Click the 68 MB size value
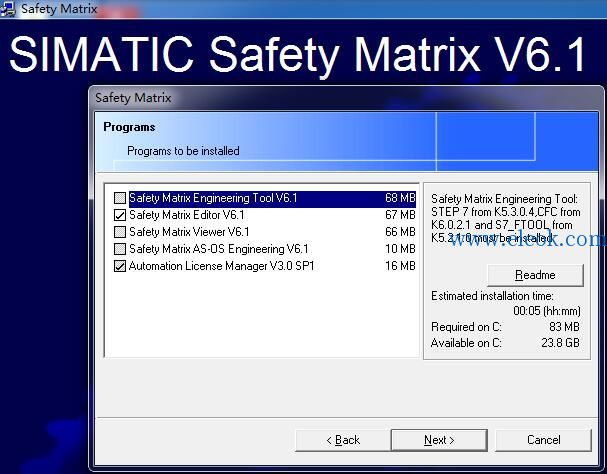607x474 pixels. pyautogui.click(x=400, y=198)
